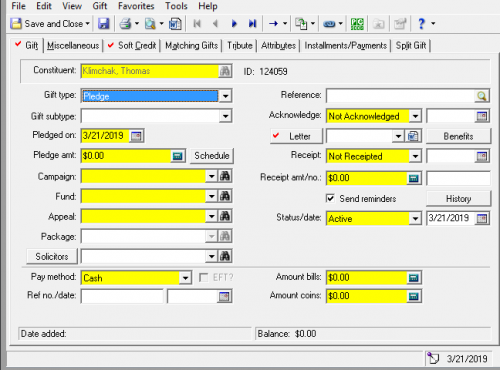Click the Letter button
Viewport: 500px width, 370px height.
296,136
